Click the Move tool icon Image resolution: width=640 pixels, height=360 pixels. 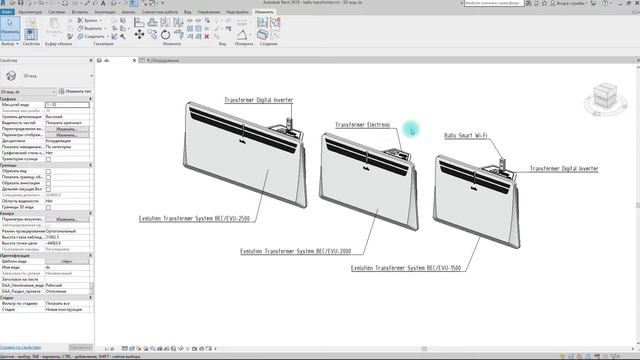[139, 34]
